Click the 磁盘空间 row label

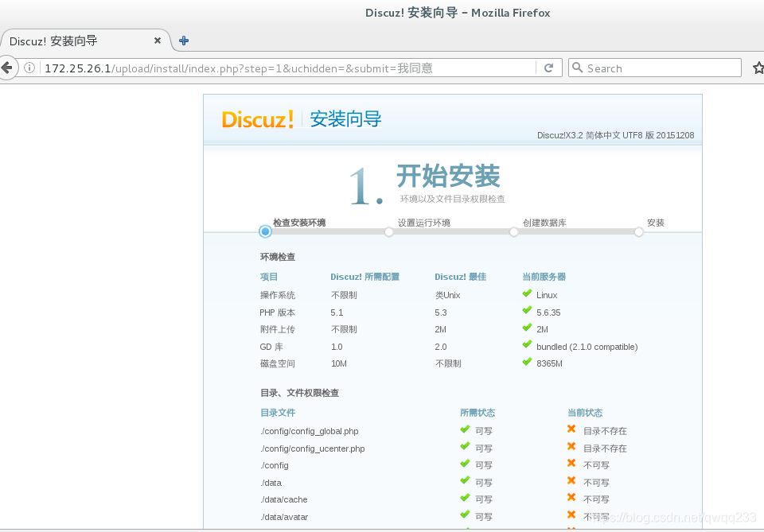(277, 363)
